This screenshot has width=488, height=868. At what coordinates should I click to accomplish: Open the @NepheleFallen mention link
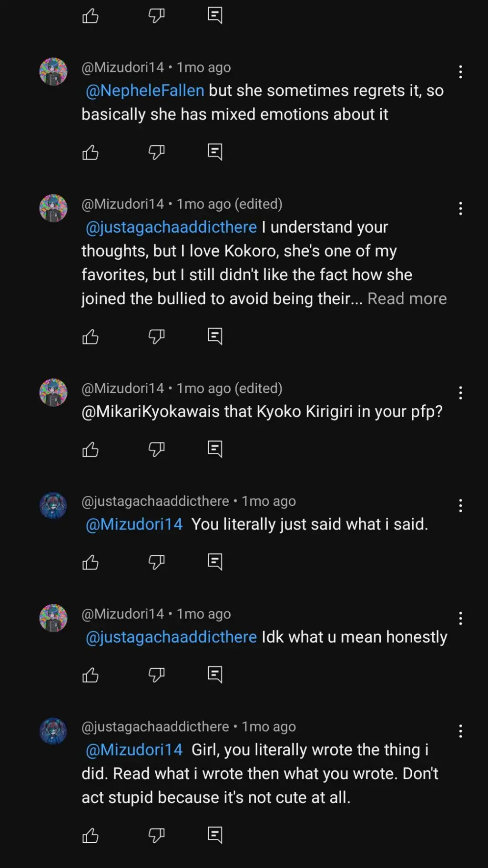pos(145,91)
